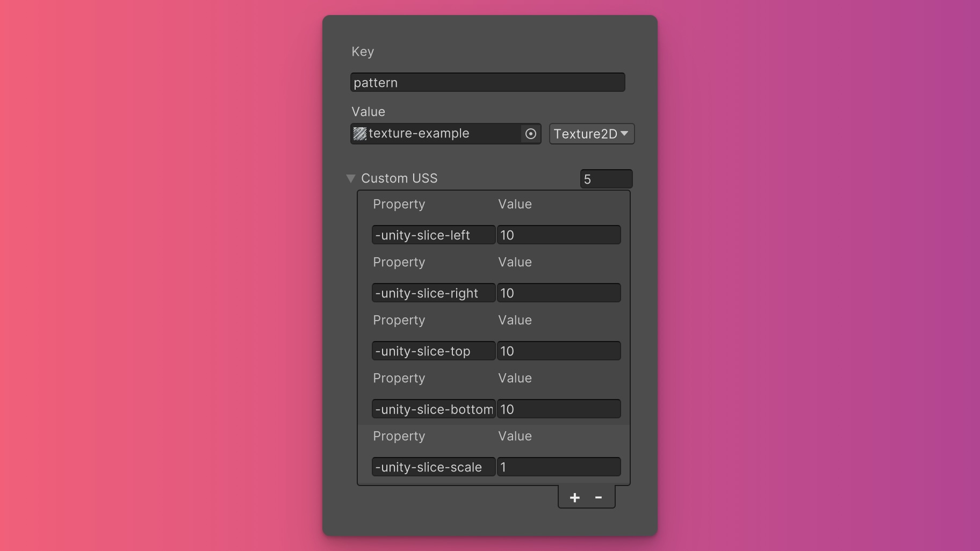The width and height of the screenshot is (980, 551).
Task: Click the -unity-slice-scale property field
Action: [x=434, y=467]
